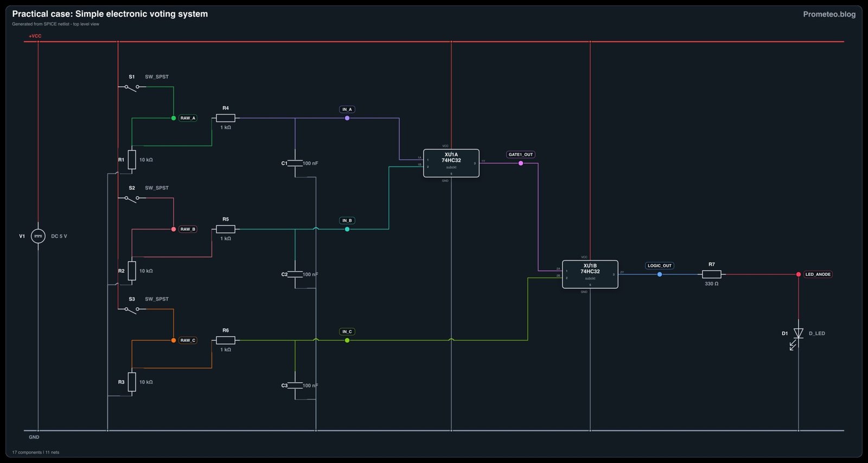
Task: Select resistor R6 1 kΩ symbol
Action: click(x=226, y=340)
